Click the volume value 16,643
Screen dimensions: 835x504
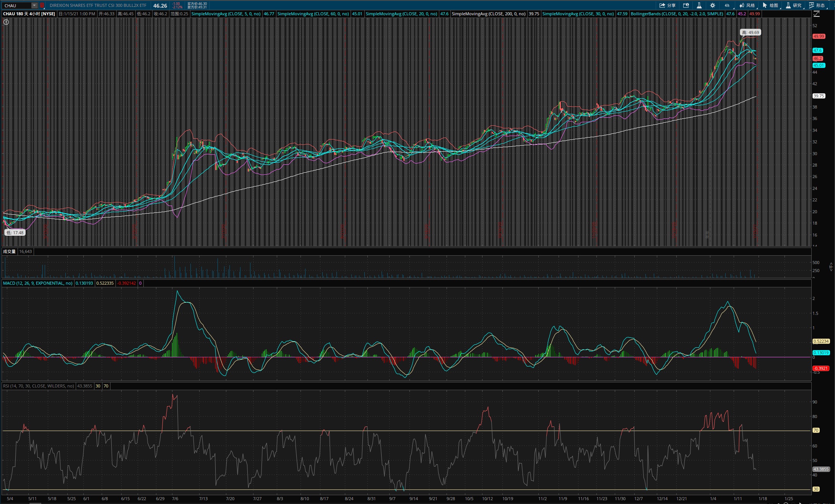[26, 251]
